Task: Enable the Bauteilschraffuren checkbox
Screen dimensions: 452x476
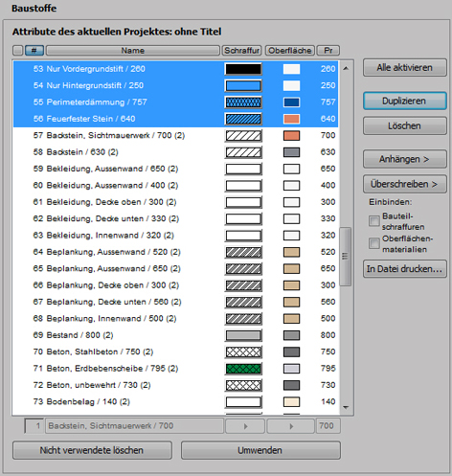Action: (374, 221)
